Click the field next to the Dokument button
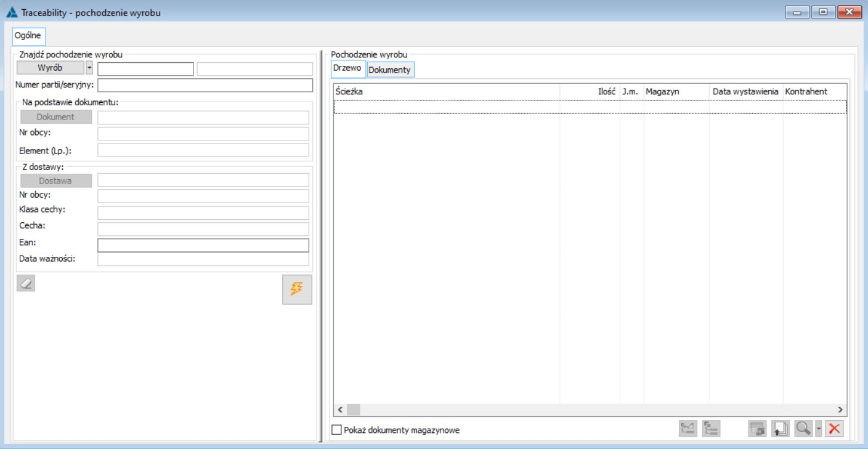 click(203, 117)
